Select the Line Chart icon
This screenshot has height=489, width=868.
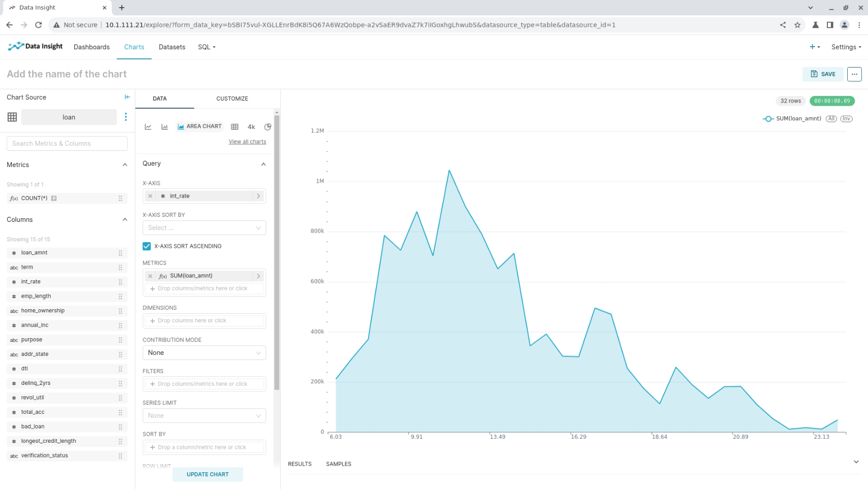[x=148, y=126]
